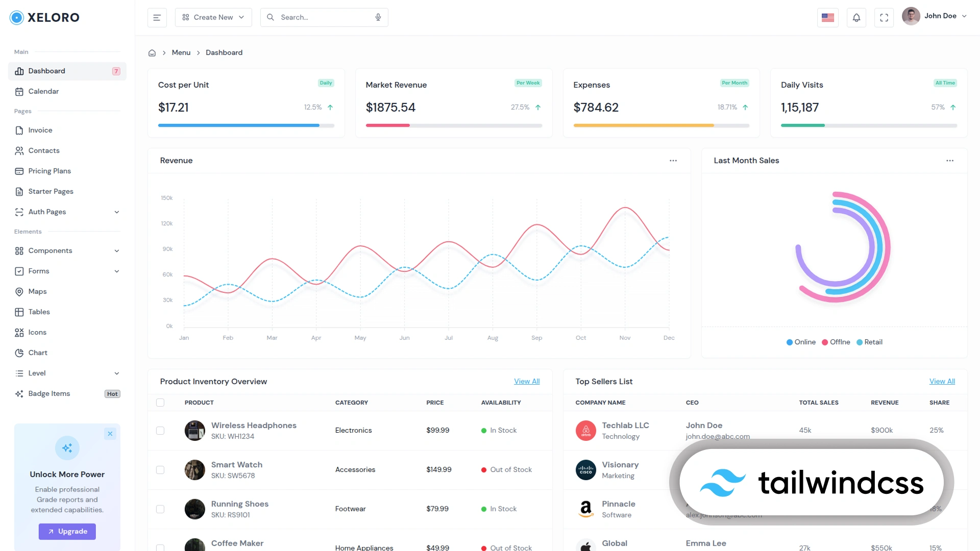980x551 pixels.
Task: Click the Dashboard sidebar icon
Action: (x=19, y=71)
